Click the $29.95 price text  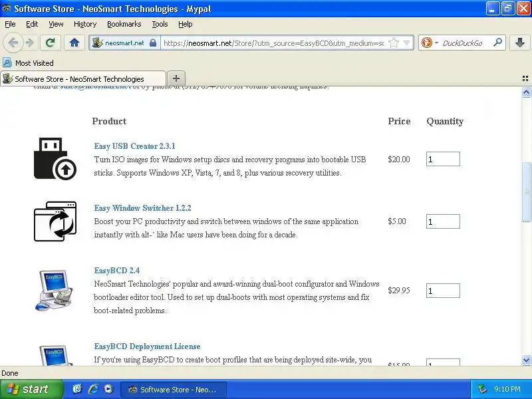(x=399, y=291)
